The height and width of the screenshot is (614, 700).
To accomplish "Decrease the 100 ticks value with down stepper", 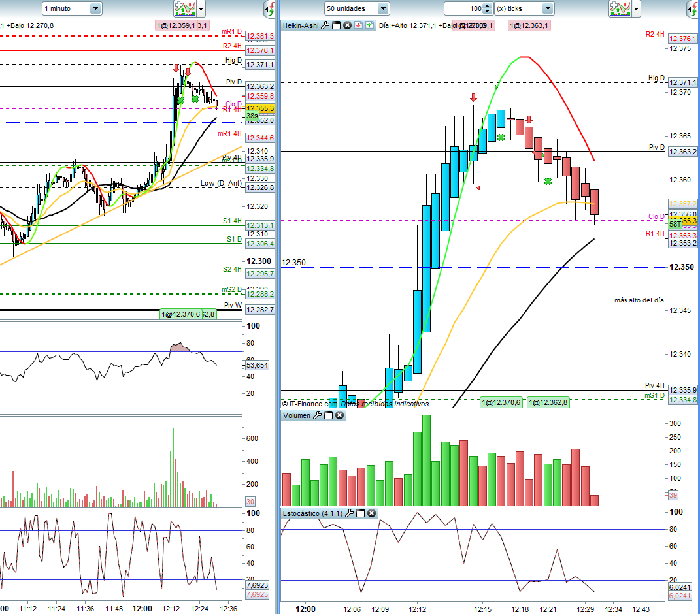I will (488, 12).
